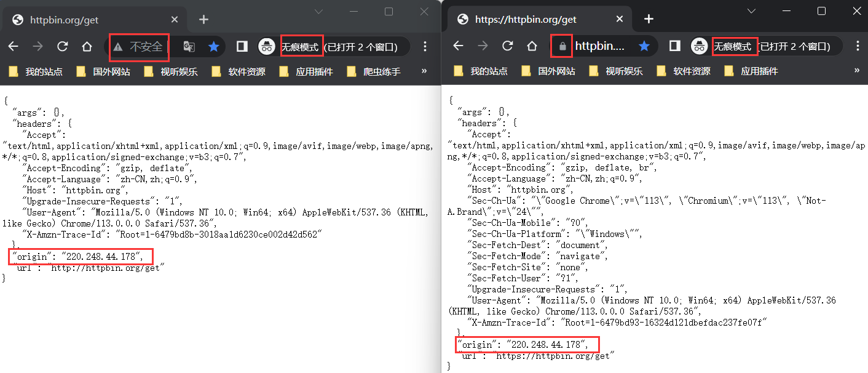The image size is (868, 373).
Task: Toggle the bookmark star in the right window
Action: tap(644, 46)
